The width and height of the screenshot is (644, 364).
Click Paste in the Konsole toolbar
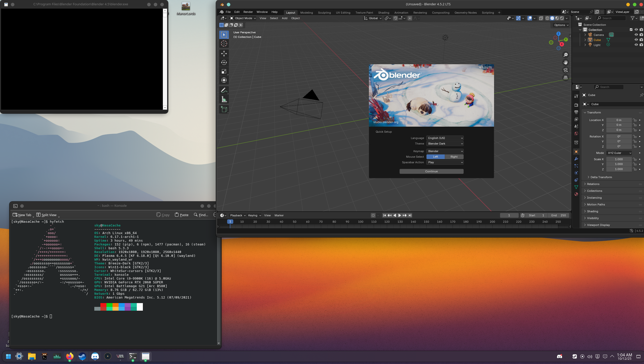pos(182,215)
